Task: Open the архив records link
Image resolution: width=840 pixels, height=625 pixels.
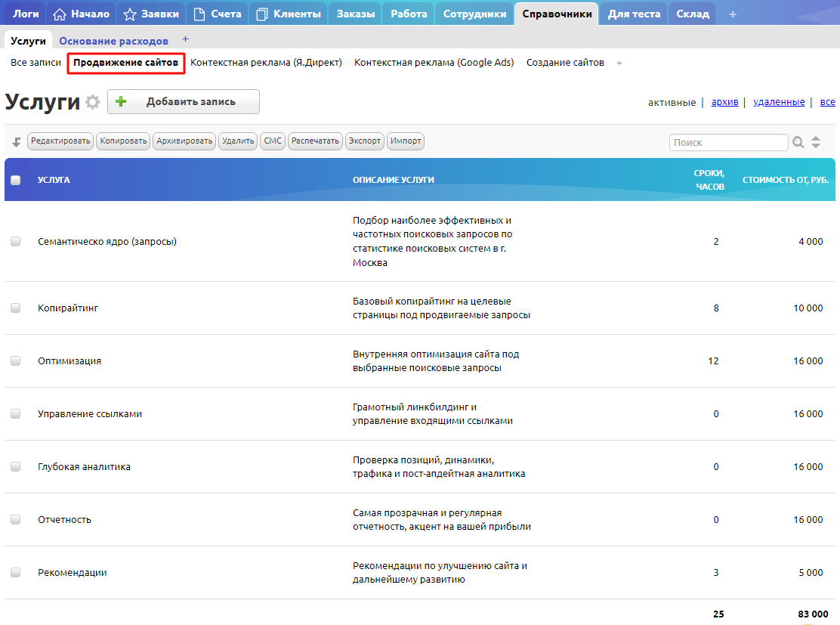Action: [x=724, y=102]
